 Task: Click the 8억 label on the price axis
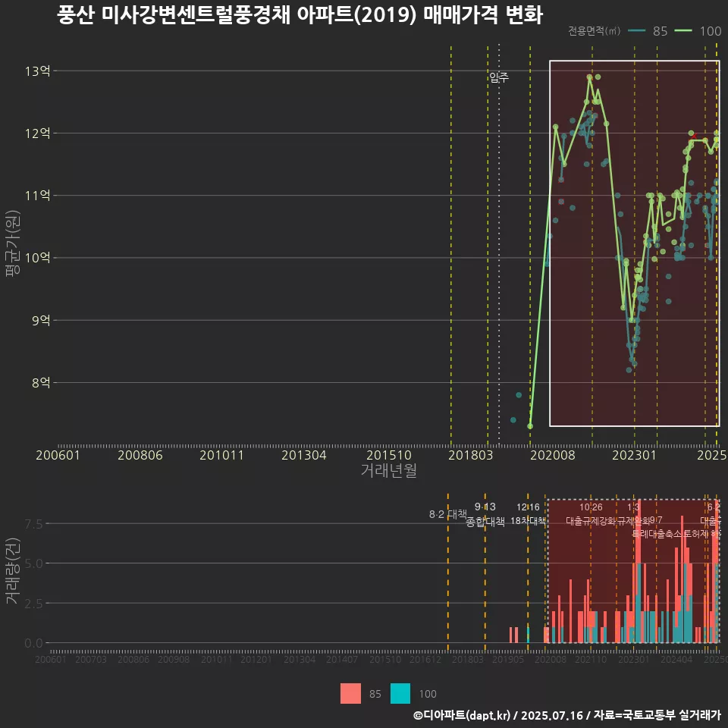click(x=41, y=382)
